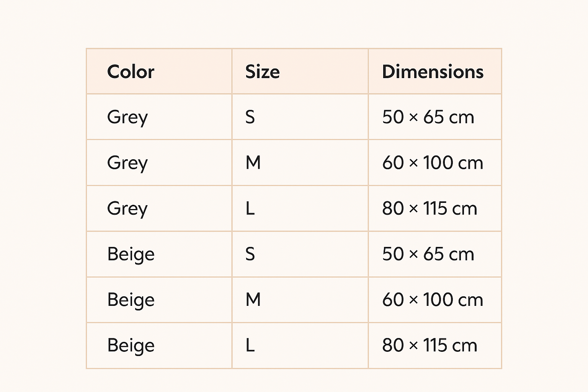The image size is (588, 392).
Task: Click the Beige cell in the L row
Action: pos(131,345)
